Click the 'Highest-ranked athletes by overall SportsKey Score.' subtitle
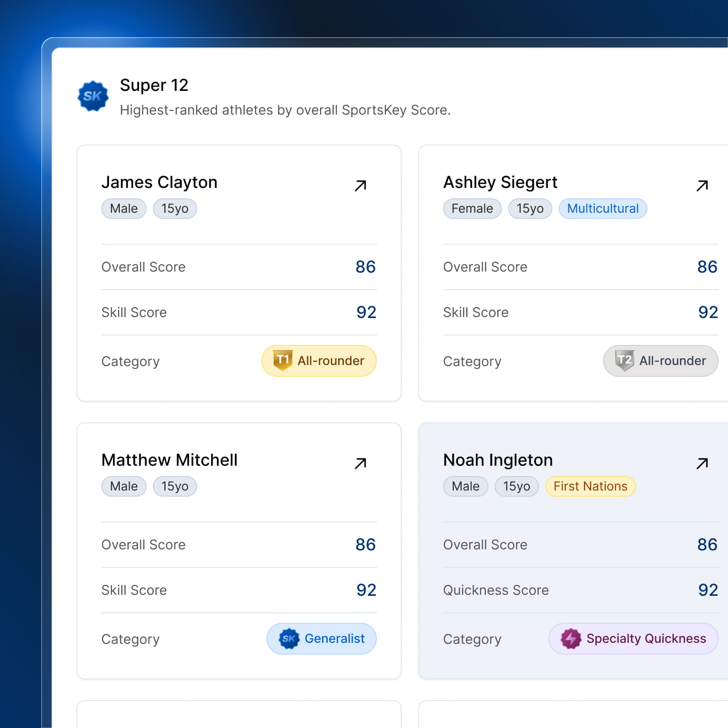This screenshot has width=728, height=728. (286, 110)
